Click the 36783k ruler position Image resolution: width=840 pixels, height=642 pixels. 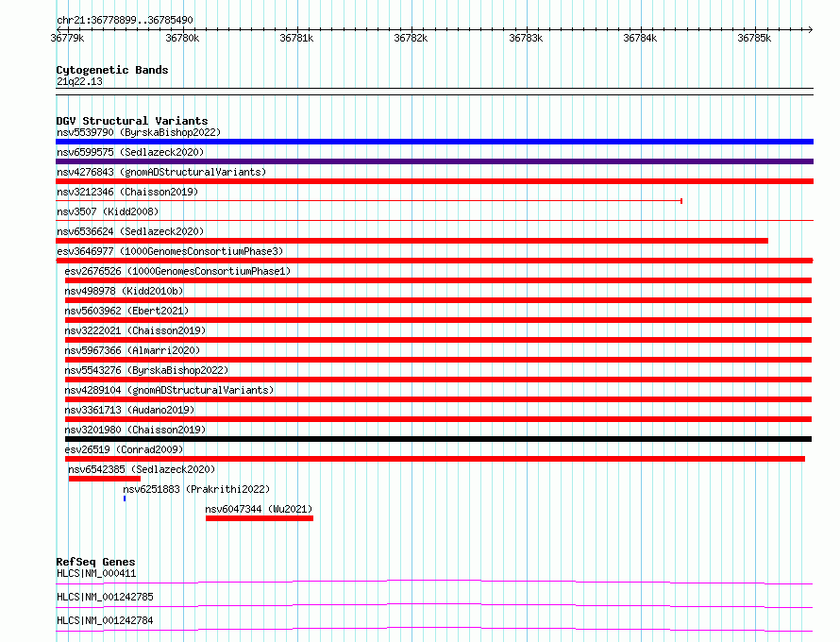click(526, 38)
